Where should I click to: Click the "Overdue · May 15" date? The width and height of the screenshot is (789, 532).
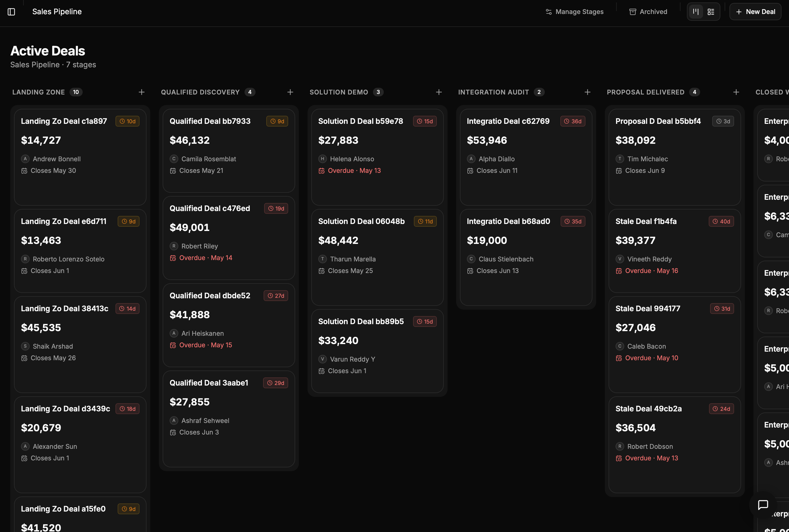[x=206, y=345]
